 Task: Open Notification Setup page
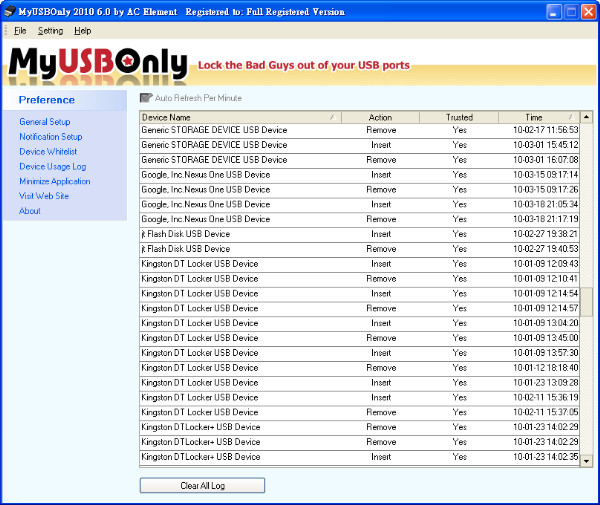click(51, 137)
